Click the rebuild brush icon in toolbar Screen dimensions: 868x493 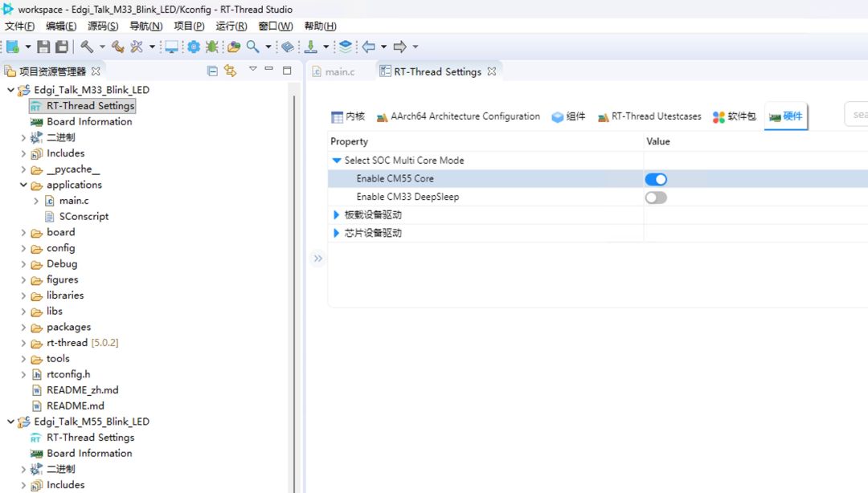pyautogui.click(x=117, y=47)
